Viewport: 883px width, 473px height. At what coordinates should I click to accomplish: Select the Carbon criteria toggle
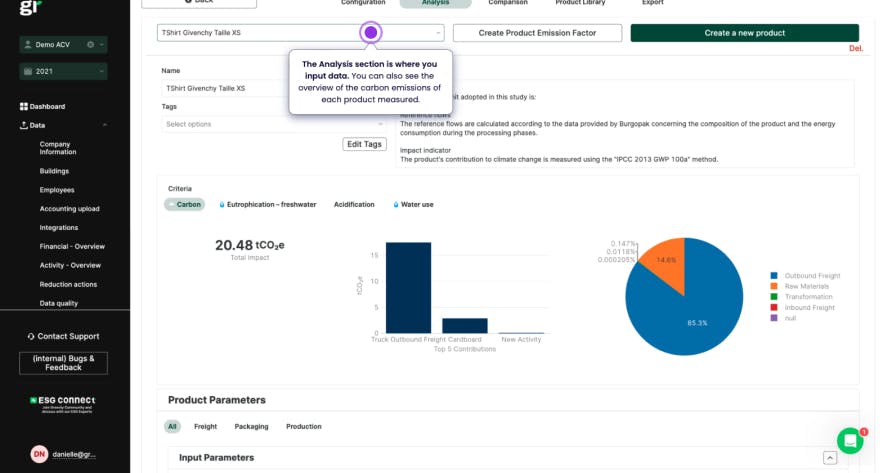(184, 204)
